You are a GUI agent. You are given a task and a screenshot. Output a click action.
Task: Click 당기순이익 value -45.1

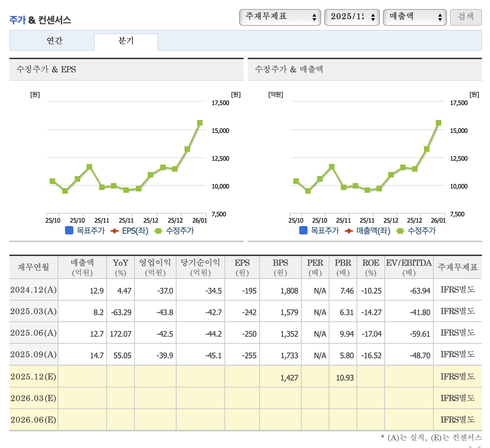tap(213, 355)
